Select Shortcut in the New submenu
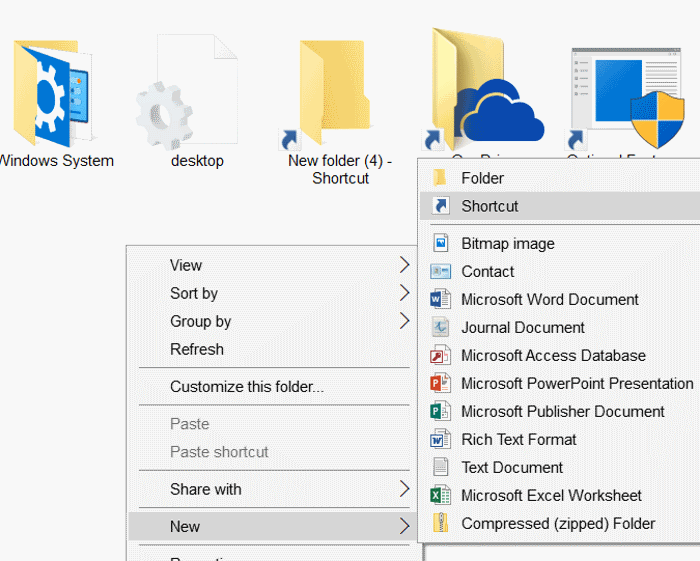700x561 pixels. point(489,206)
